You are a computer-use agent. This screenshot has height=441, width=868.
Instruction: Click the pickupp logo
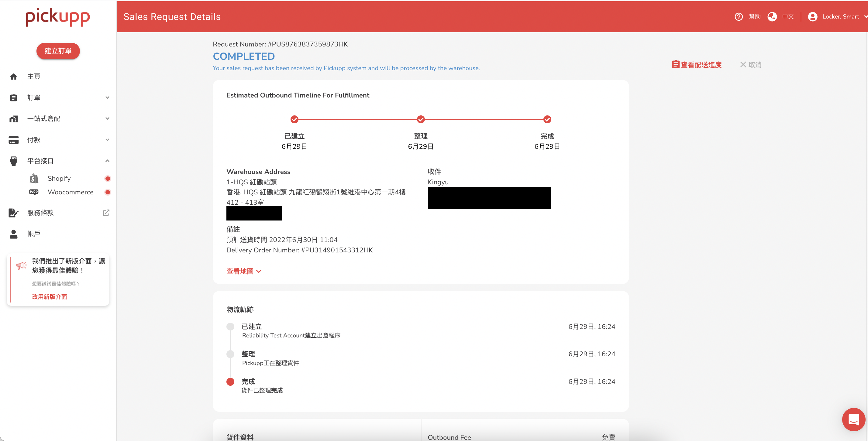(x=58, y=17)
